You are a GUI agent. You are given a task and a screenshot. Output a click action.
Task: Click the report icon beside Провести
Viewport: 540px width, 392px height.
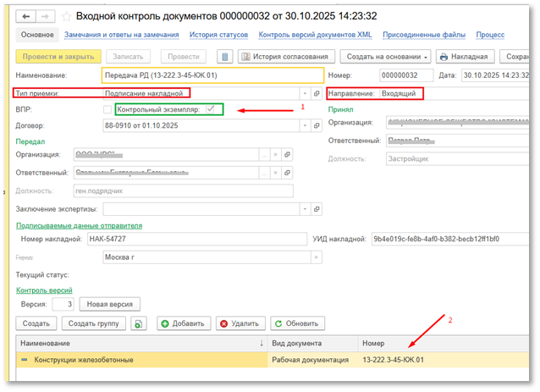[x=224, y=57]
